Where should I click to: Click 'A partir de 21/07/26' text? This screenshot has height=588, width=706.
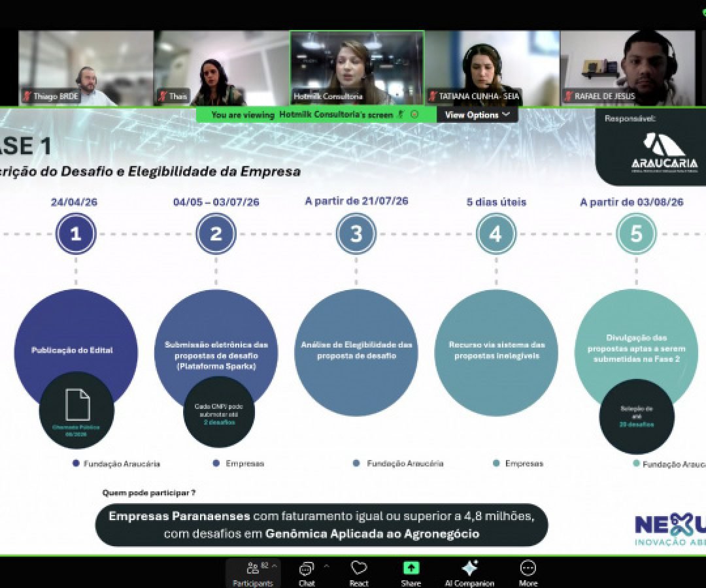coord(357,201)
